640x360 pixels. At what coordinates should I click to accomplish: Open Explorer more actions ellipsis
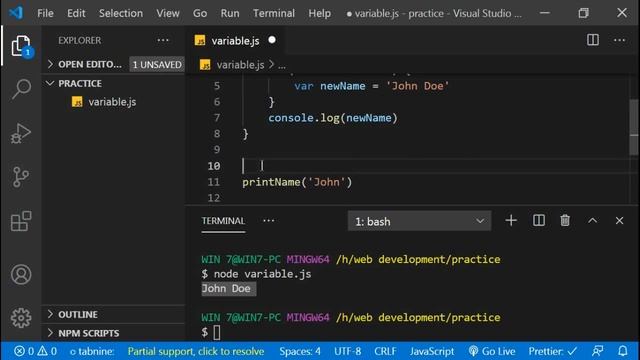click(163, 40)
